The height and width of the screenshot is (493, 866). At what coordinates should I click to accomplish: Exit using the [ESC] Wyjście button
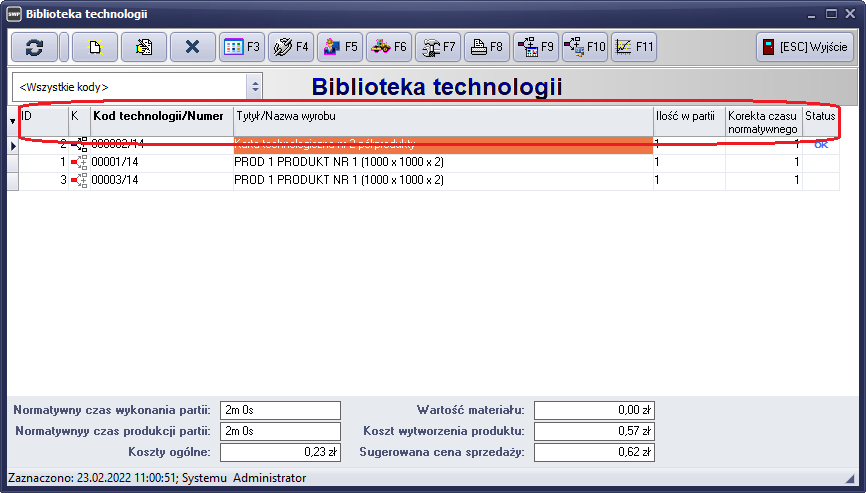[x=804, y=47]
